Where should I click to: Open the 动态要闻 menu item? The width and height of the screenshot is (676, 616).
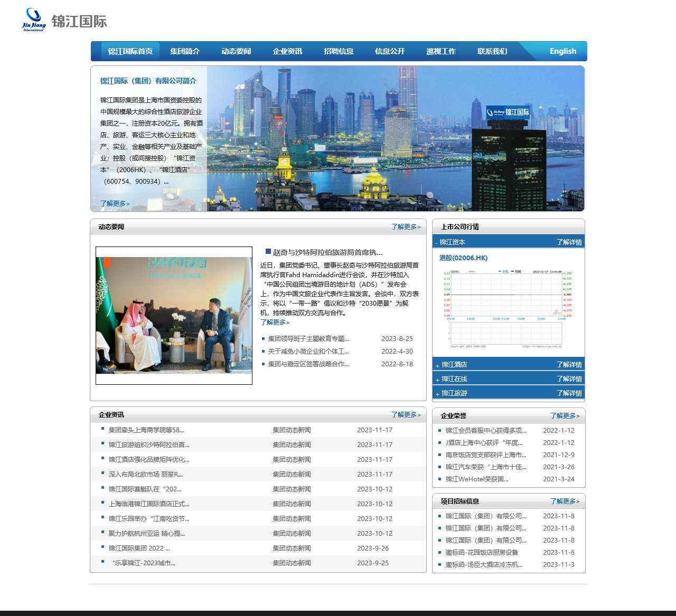coord(236,51)
